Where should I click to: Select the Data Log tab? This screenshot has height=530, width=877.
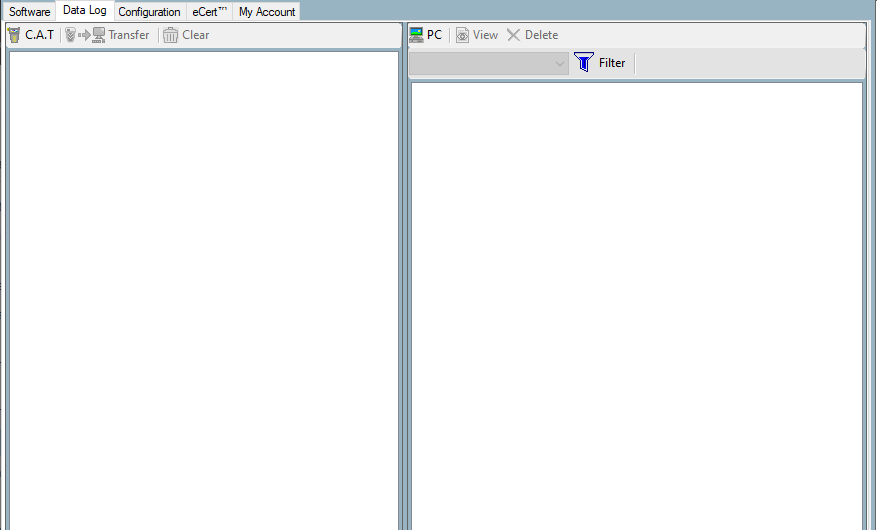click(x=84, y=10)
